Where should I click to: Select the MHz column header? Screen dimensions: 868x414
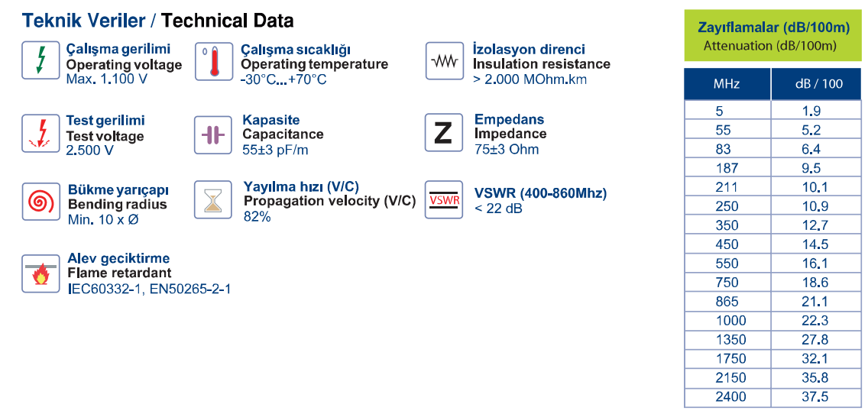727,84
